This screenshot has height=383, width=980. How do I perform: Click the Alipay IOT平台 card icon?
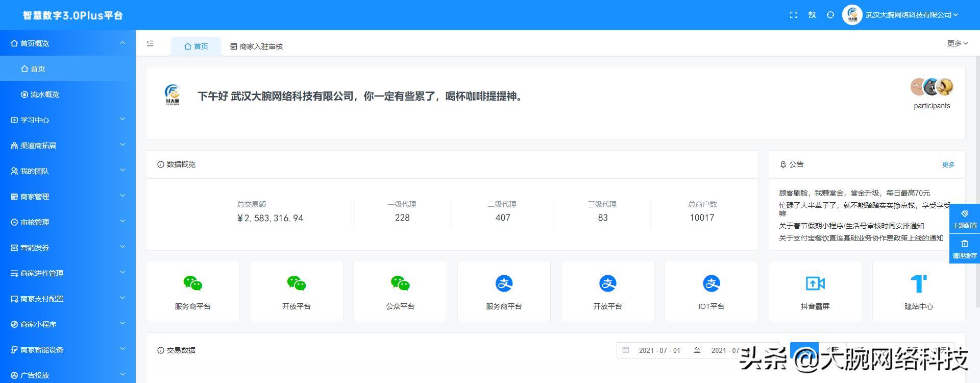coord(711,283)
